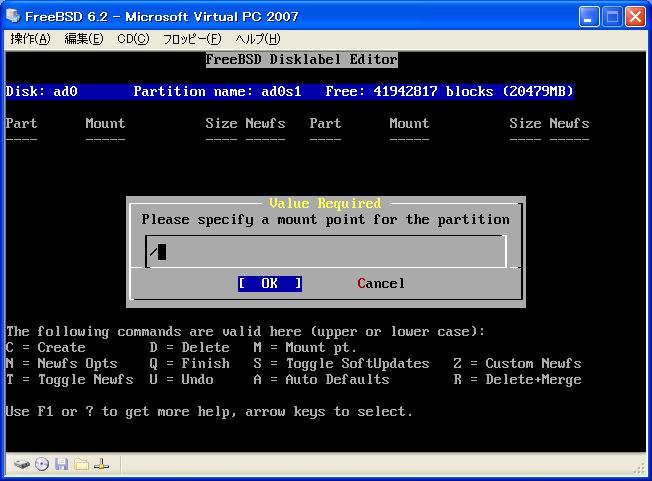This screenshot has width=652, height=481.
Task: Click the 'C = Create' command text
Action: [x=46, y=348]
